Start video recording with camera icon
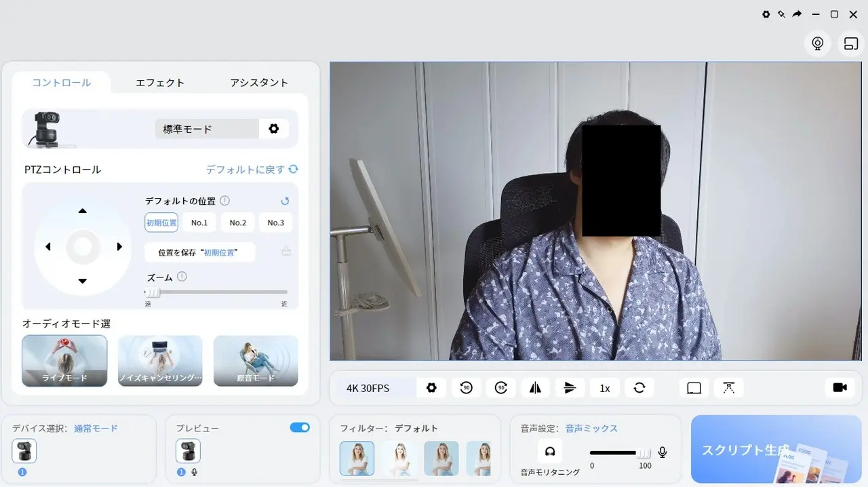The image size is (868, 487). click(x=840, y=387)
